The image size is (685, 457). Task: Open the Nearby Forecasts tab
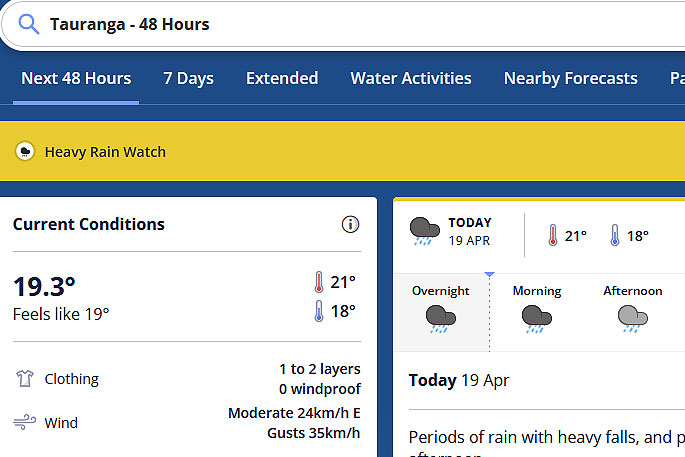click(x=570, y=78)
